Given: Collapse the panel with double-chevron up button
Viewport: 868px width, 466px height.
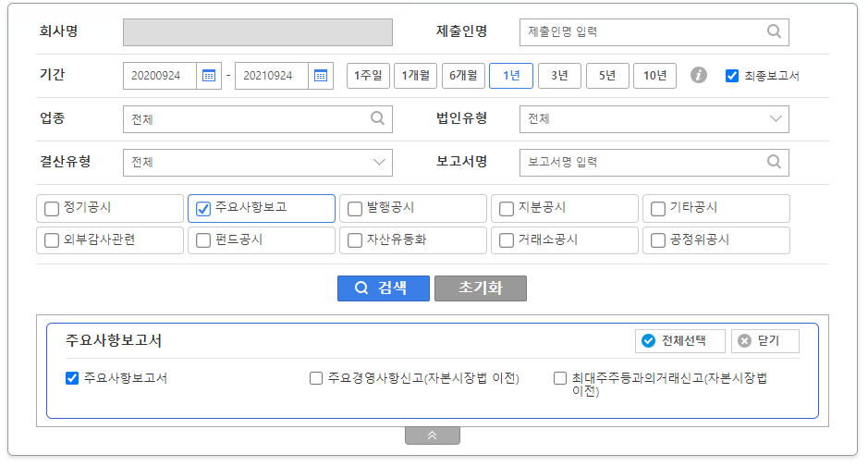Looking at the screenshot, I should point(433,435).
